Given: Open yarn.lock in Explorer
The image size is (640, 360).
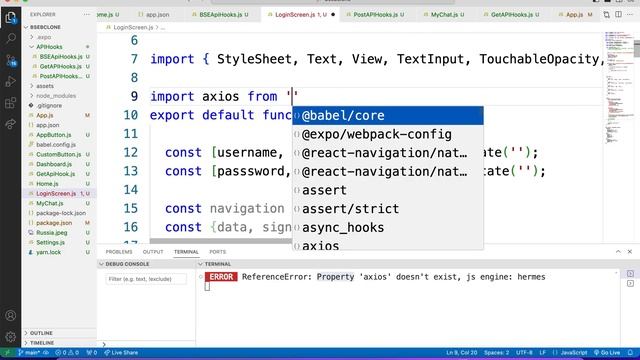Looking at the screenshot, I should (48, 252).
